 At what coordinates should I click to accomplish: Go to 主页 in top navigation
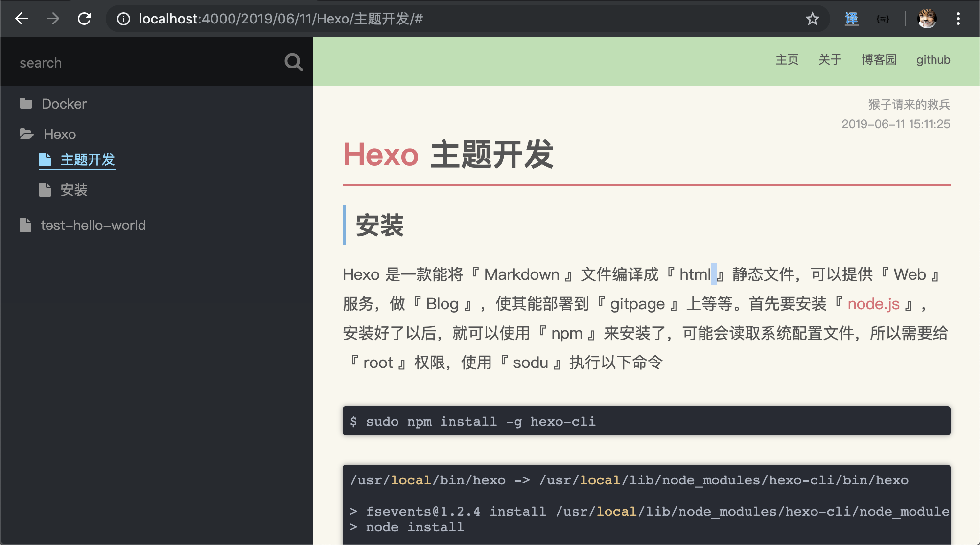pyautogui.click(x=787, y=60)
